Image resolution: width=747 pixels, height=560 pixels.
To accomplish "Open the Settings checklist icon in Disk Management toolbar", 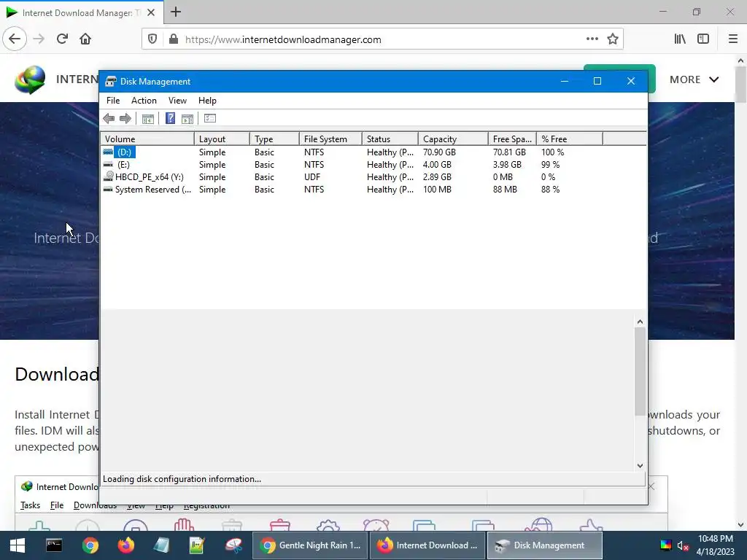I will pyautogui.click(x=210, y=119).
